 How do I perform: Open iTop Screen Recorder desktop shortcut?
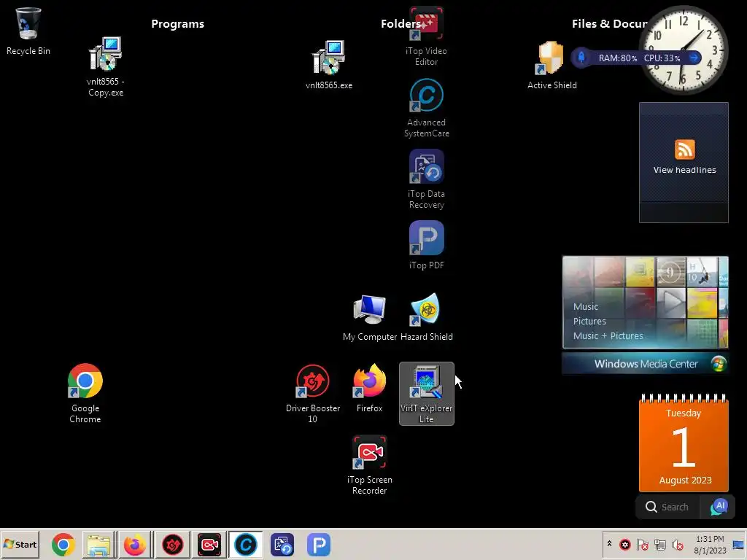click(369, 465)
